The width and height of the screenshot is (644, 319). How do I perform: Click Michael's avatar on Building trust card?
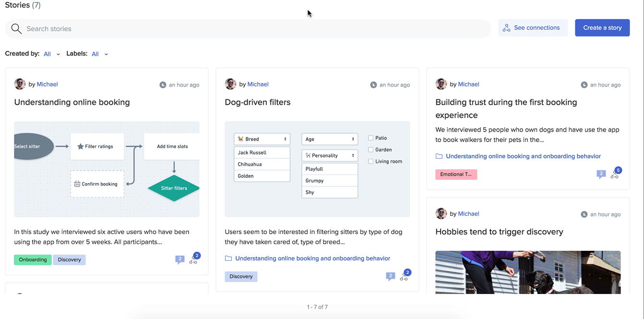pyautogui.click(x=441, y=84)
